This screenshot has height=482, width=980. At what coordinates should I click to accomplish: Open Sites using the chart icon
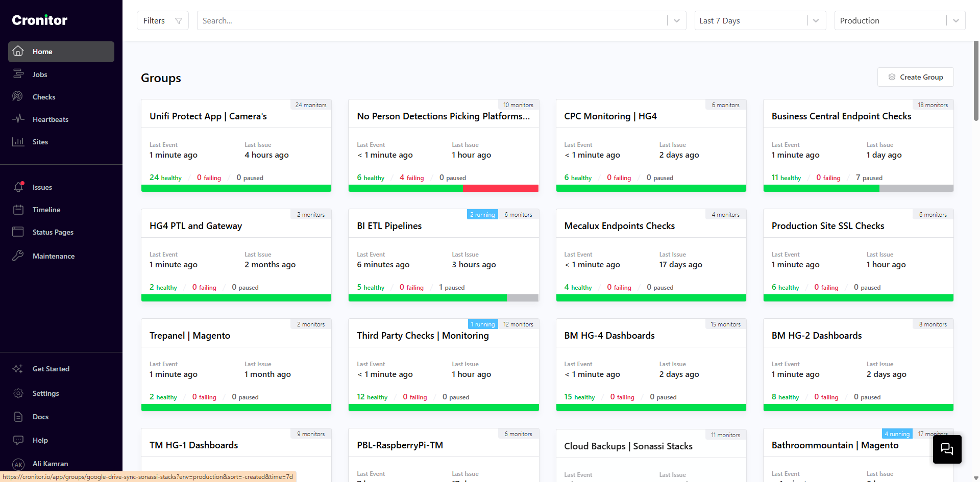pos(18,142)
